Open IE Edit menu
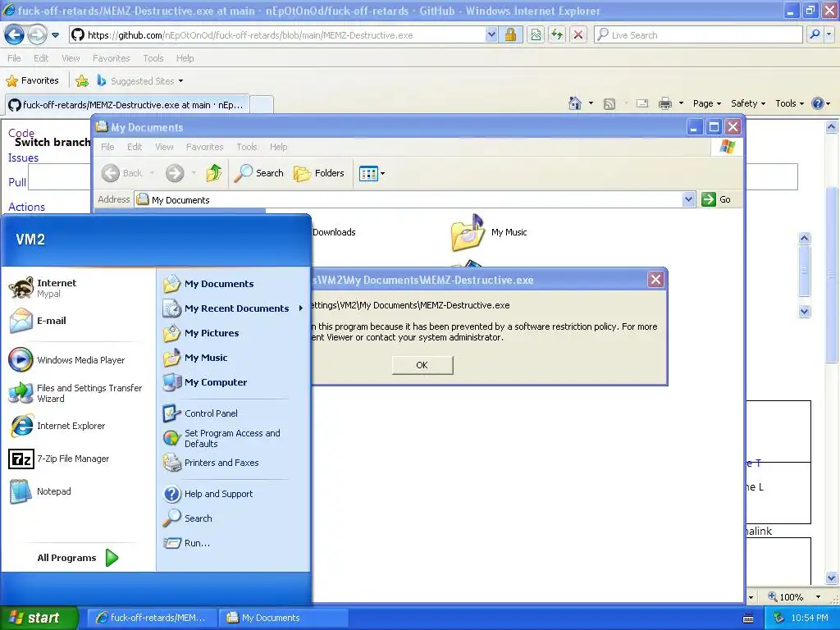The image size is (840, 630). point(41,58)
